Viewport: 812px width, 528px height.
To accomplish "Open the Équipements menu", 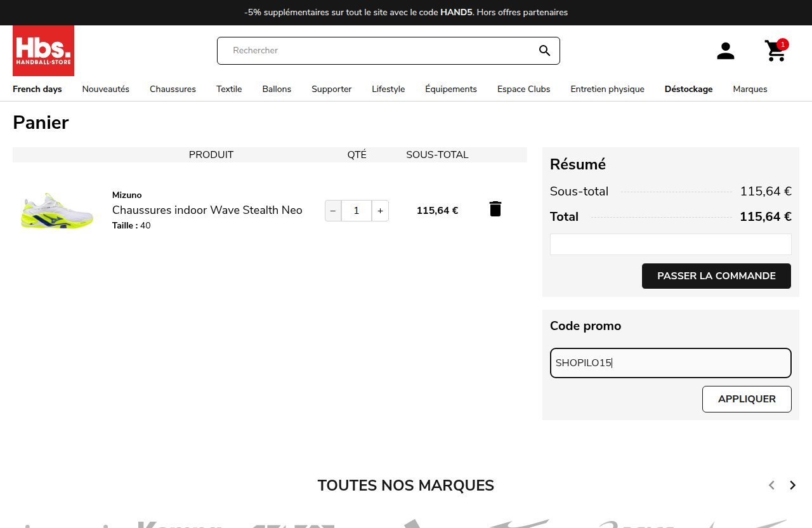I will point(451,89).
